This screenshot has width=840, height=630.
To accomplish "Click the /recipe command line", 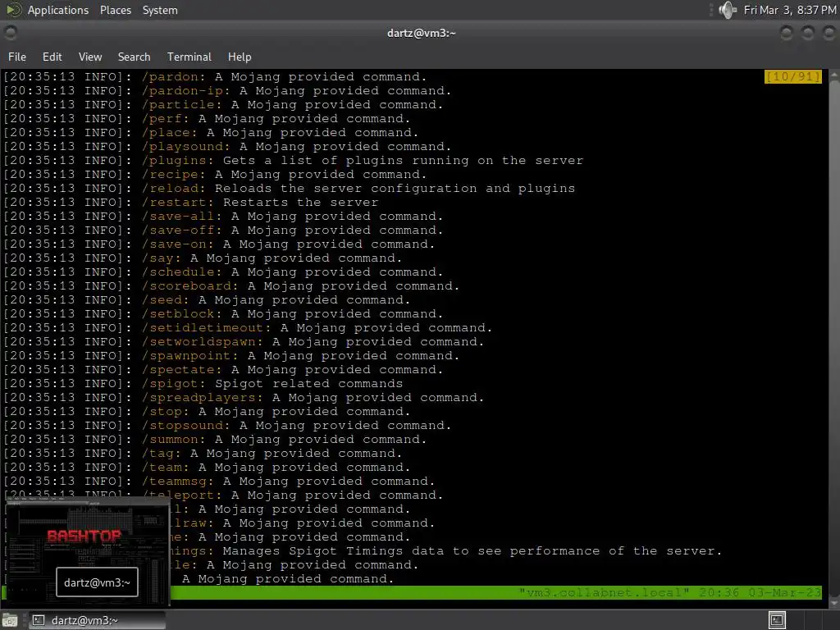I will (x=216, y=174).
